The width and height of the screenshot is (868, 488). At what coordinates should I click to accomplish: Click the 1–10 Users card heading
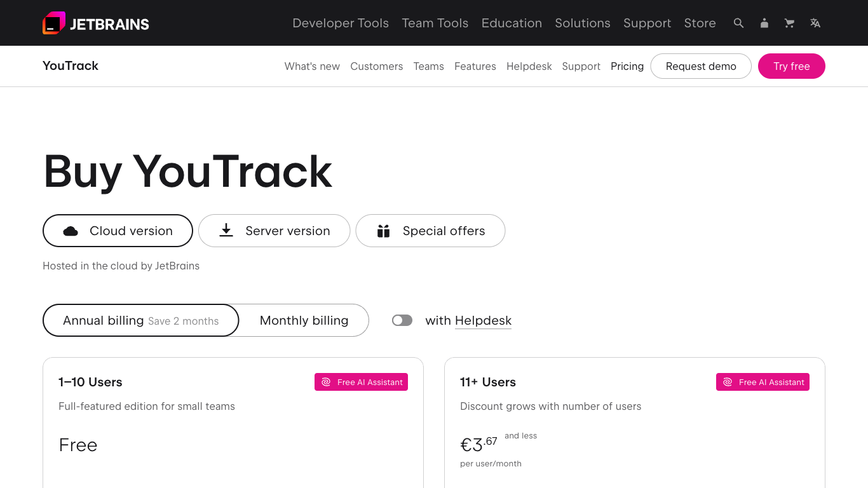[90, 382]
